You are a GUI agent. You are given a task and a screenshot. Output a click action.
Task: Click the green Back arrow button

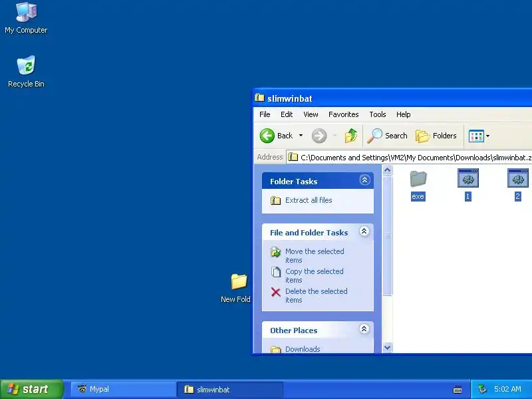click(x=267, y=136)
